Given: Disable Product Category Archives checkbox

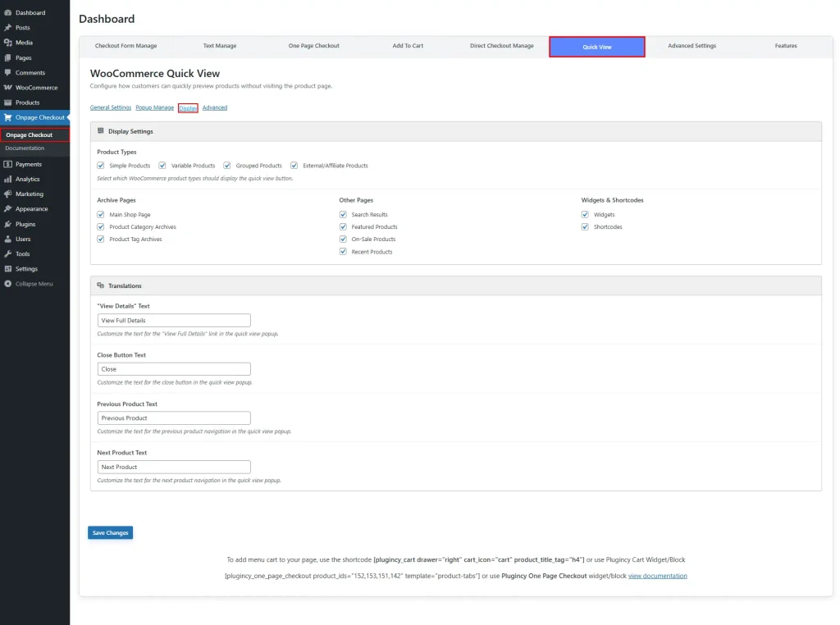Looking at the screenshot, I should (101, 226).
